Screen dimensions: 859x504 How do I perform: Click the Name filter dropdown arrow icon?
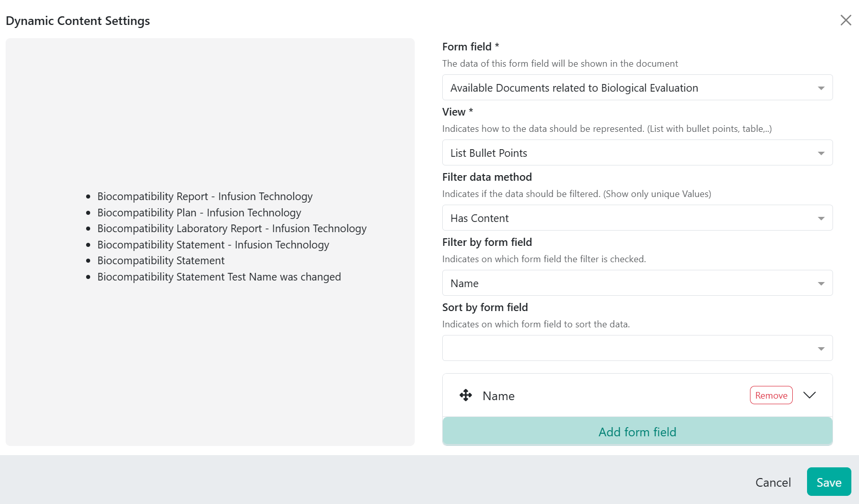coord(821,284)
